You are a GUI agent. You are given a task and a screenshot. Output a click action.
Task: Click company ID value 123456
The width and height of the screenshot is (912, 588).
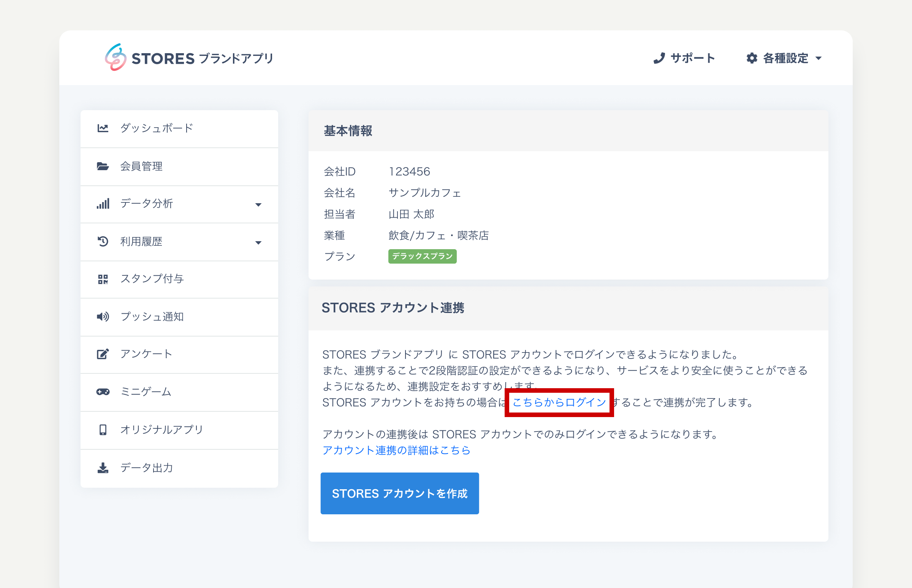coord(409,171)
